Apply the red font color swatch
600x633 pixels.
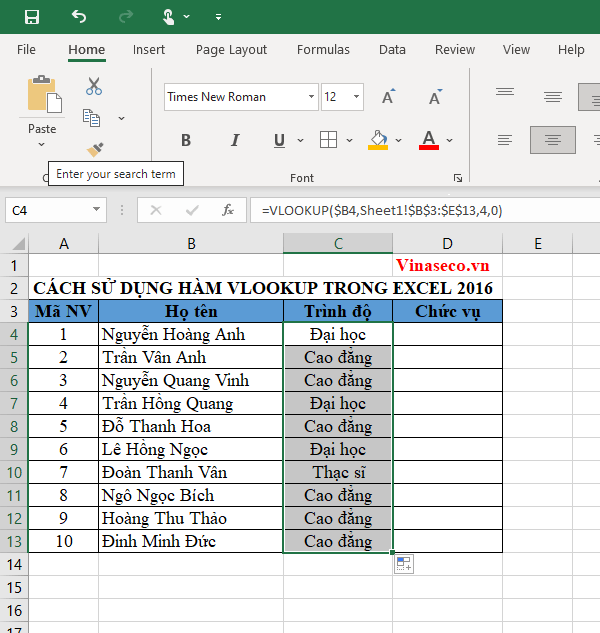tap(429, 140)
